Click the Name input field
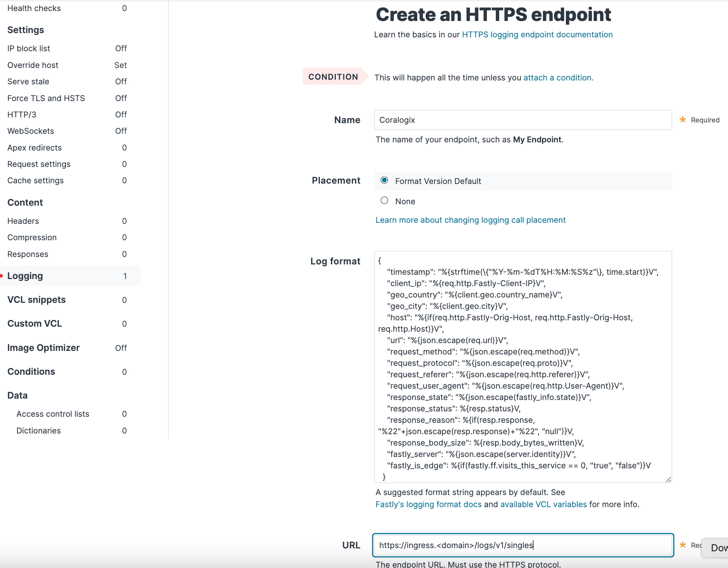Screen dimensions: 728x568 click(523, 120)
